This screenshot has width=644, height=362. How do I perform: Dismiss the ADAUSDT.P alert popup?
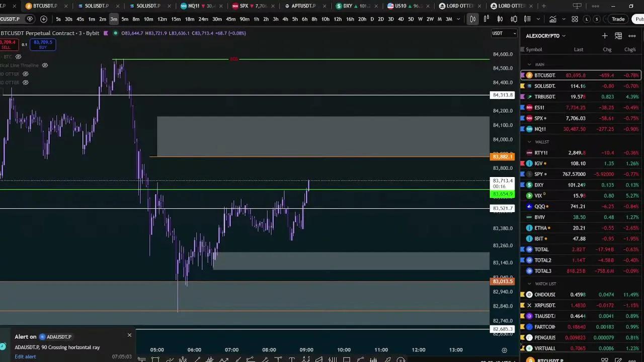[129, 335]
